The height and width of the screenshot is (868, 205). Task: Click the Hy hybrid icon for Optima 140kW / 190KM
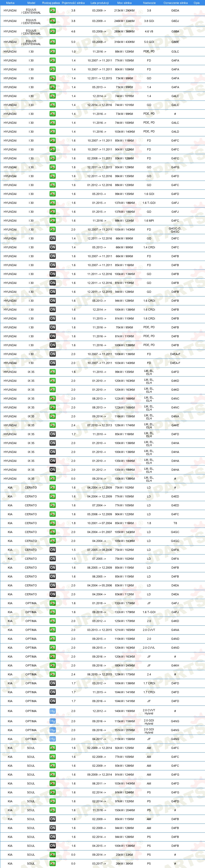point(53,711)
